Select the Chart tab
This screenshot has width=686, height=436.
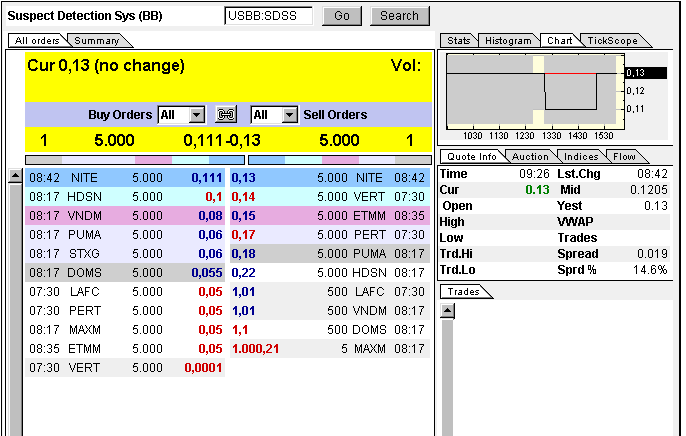point(560,41)
